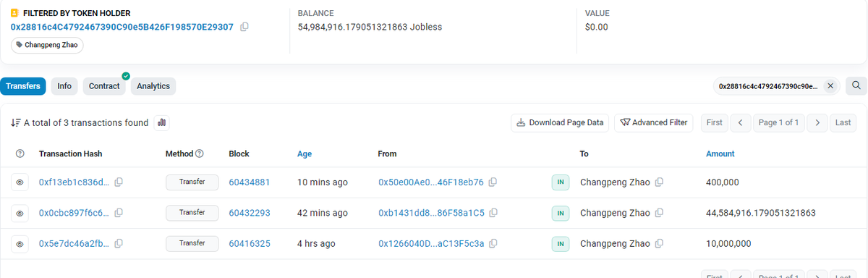Open transaction 0x0cbc897f6c6 link
The image size is (868, 278).
(75, 213)
